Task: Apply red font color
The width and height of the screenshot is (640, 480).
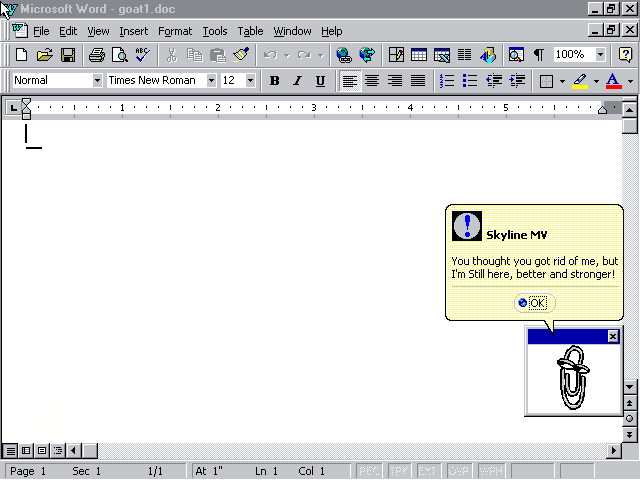Action: pos(613,81)
